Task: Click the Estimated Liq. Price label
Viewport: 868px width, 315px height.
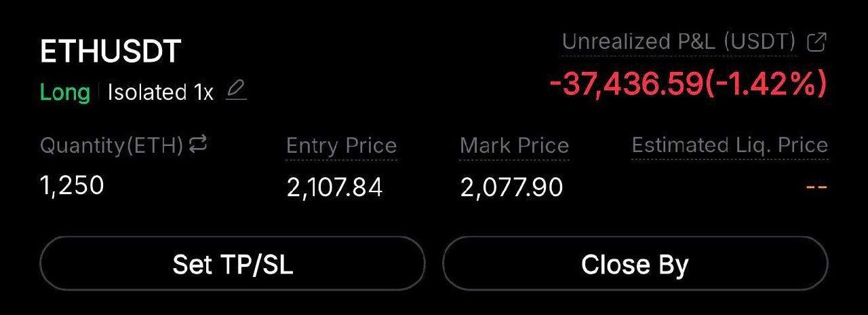Action: tap(730, 145)
